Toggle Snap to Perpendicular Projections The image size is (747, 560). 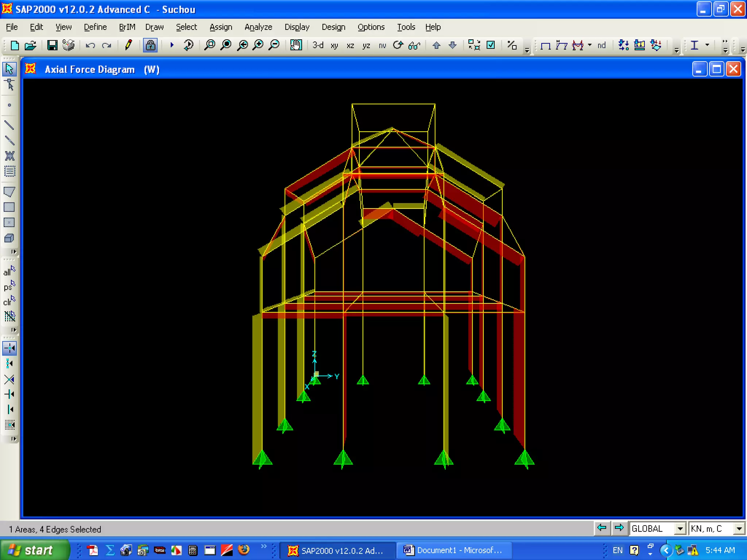coord(9,394)
